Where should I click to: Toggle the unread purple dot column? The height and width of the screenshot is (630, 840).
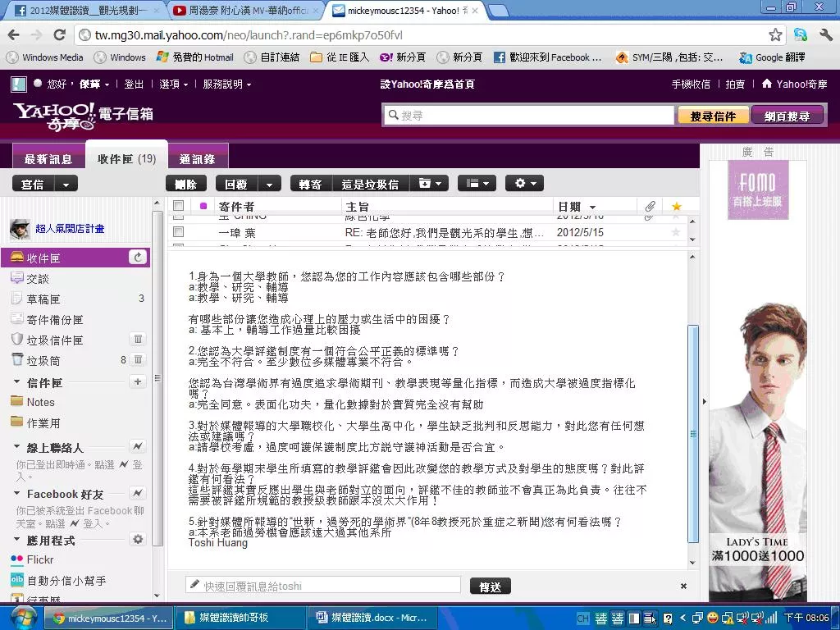(x=203, y=206)
